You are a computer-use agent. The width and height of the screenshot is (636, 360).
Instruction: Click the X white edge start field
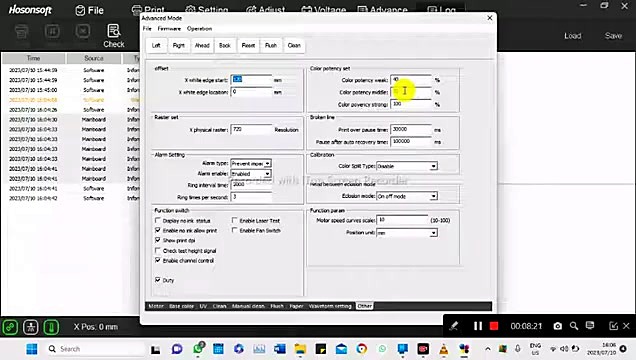point(251,80)
